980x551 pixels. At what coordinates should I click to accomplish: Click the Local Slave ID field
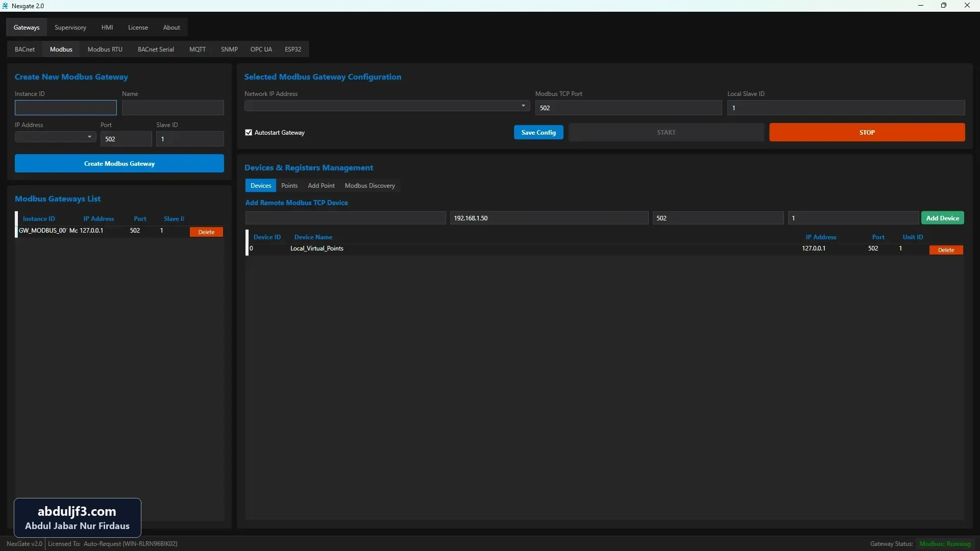(x=846, y=108)
